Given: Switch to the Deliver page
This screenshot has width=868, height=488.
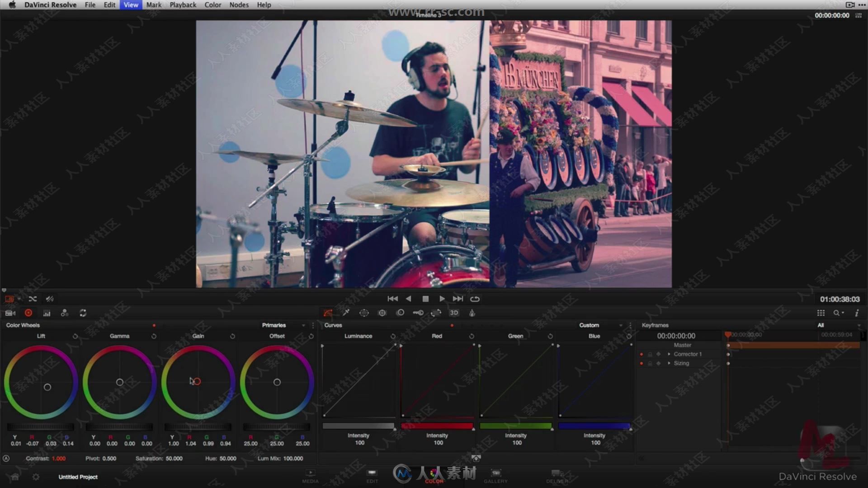Looking at the screenshot, I should pyautogui.click(x=557, y=476).
